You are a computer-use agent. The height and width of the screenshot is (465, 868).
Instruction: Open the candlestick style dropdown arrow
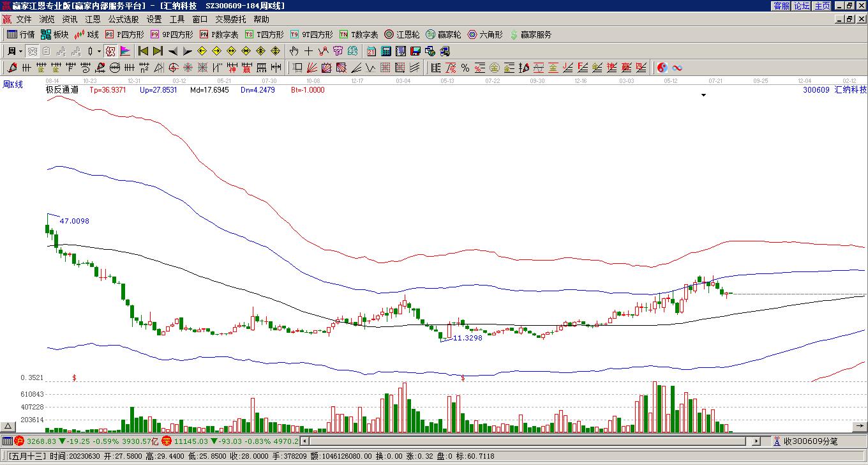99,51
